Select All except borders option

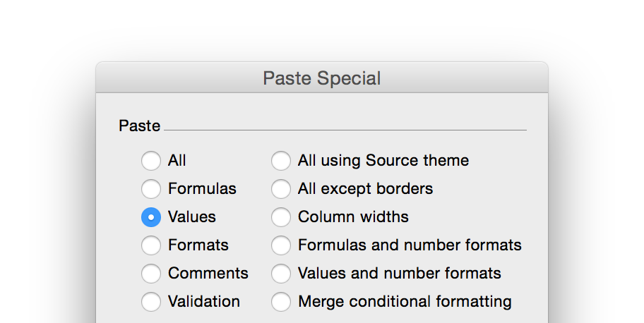(281, 189)
